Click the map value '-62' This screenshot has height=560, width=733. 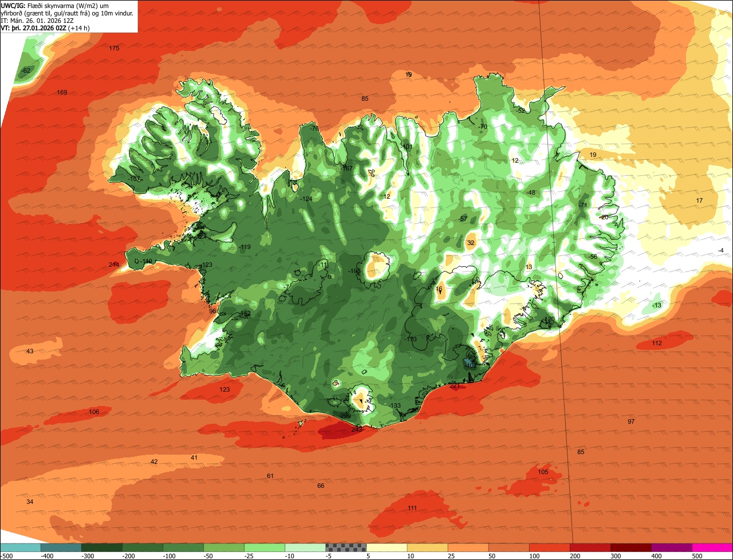[x=26, y=70]
